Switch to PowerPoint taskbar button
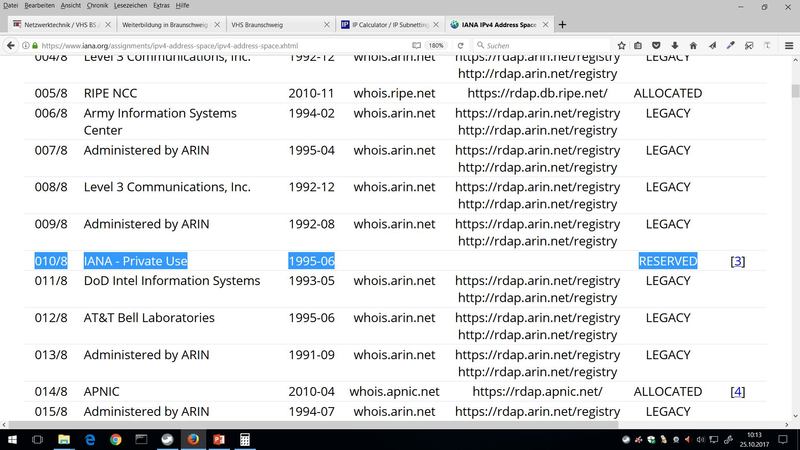Screen dimensions: 800x450 [x=219, y=439]
